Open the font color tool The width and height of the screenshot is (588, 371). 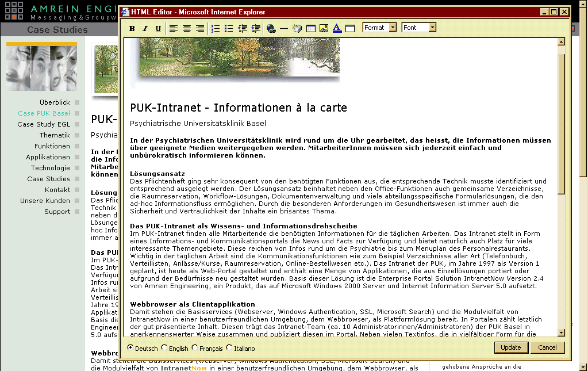(x=337, y=29)
